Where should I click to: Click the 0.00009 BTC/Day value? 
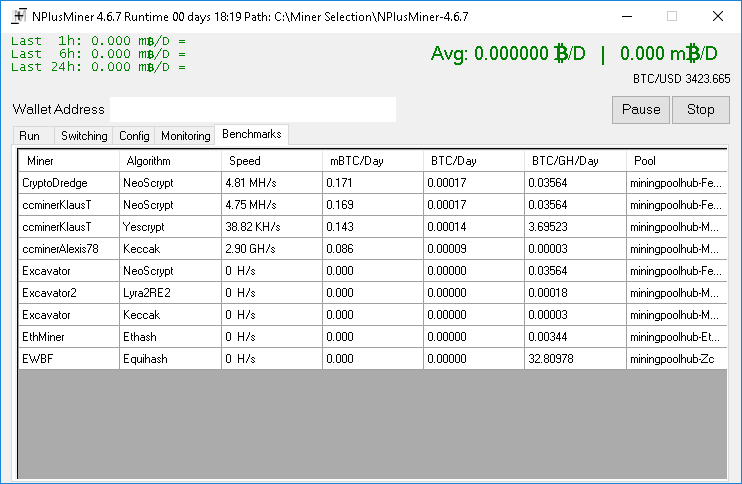pyautogui.click(x=474, y=249)
